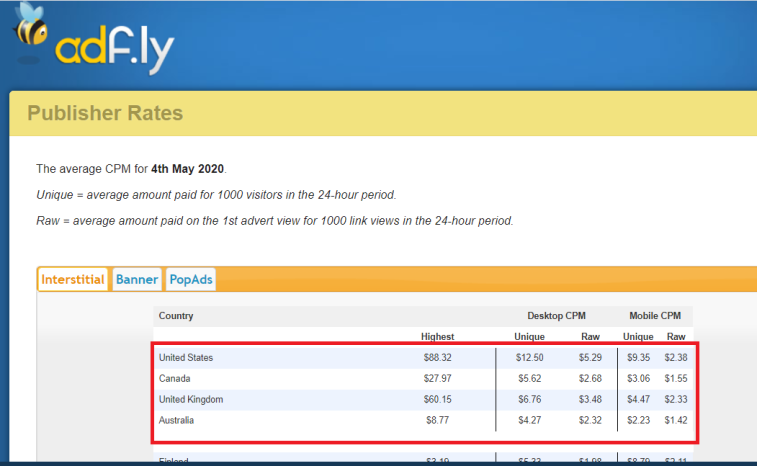Viewport: 757px width, 466px height.
Task: Select the $8.77 highest rate cell
Action: (x=437, y=420)
